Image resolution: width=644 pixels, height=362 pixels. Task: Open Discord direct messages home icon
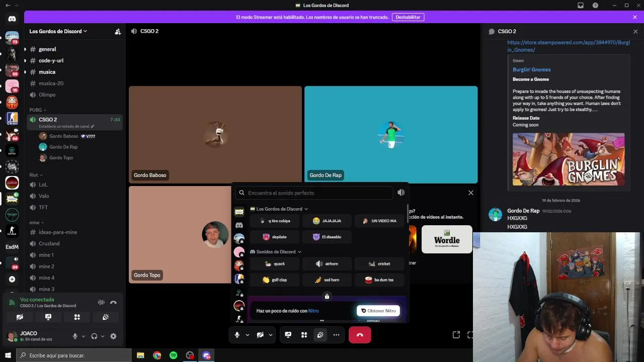coord(12,19)
